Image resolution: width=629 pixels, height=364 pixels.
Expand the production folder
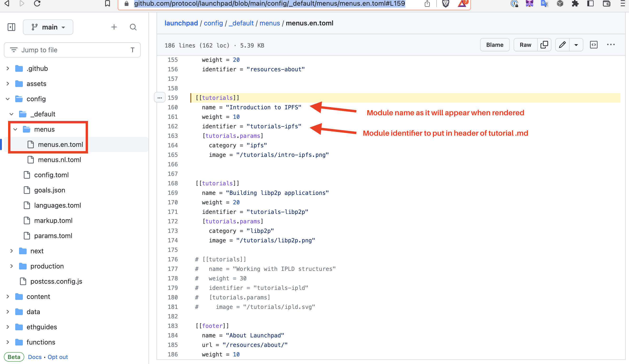coord(11,266)
